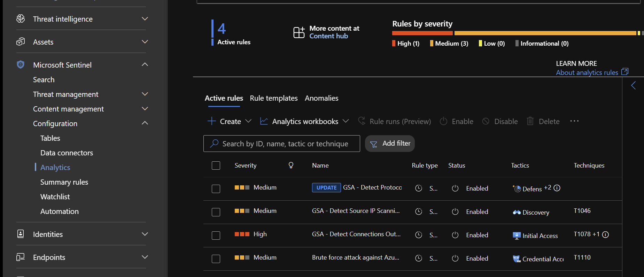Check the GSA - Detect Connections Out rule checkbox
Viewport: 644px width, 277px height.
[216, 236]
